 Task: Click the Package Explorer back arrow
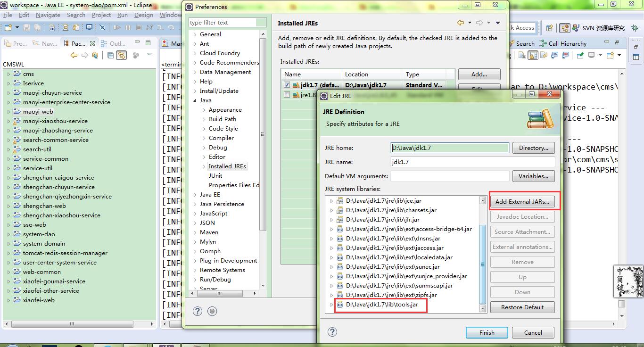(x=74, y=55)
